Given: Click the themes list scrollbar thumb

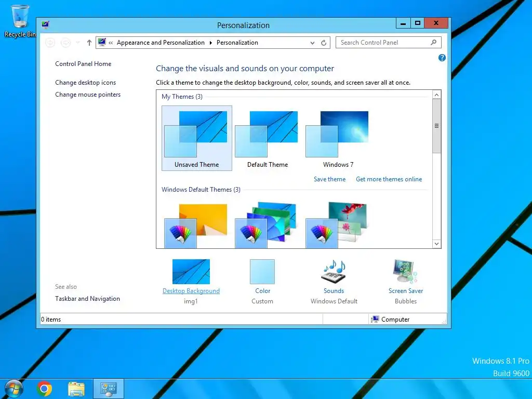Looking at the screenshot, I should (x=436, y=126).
